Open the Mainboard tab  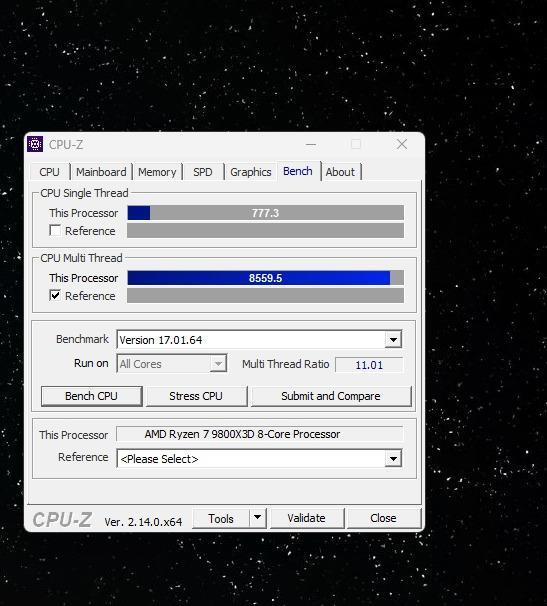click(101, 172)
